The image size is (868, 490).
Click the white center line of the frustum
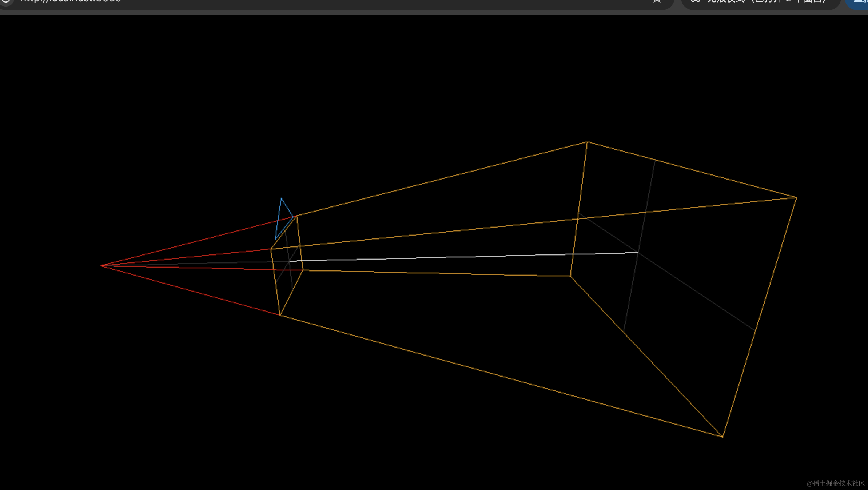coord(463,257)
